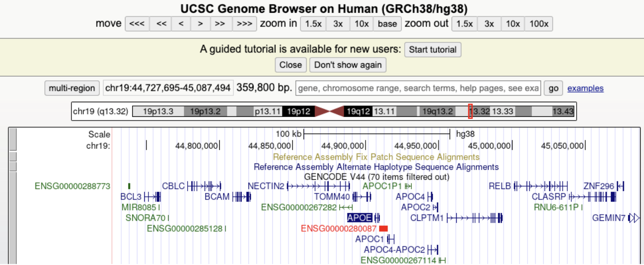Nudge view left with < button
This screenshot has height=265, width=644.
[181, 24]
